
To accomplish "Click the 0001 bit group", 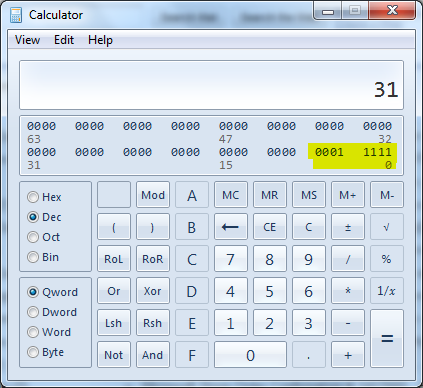I will tap(329, 152).
